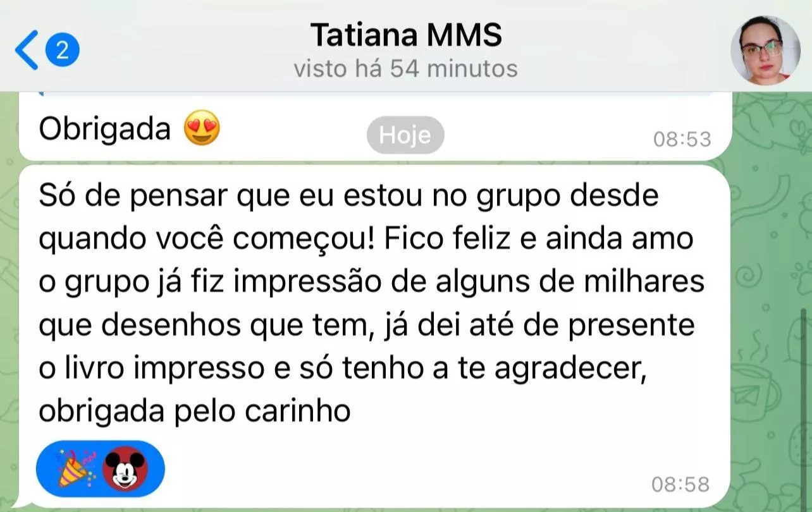812x512 pixels.
Task: Open chat info via Tatiana MMS title
Action: (406, 35)
